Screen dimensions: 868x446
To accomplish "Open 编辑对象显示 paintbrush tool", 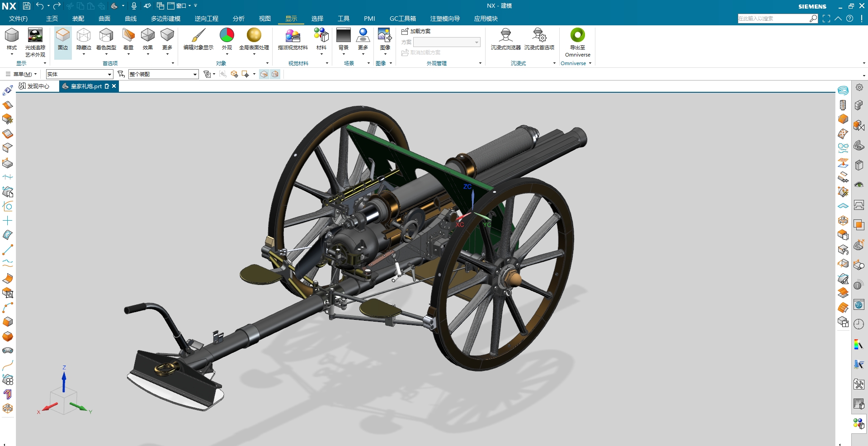I will [x=198, y=36].
